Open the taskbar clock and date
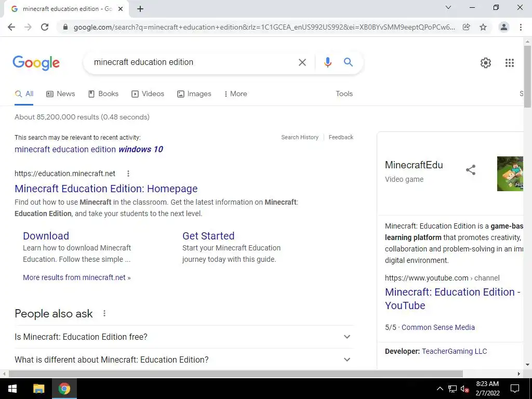 pyautogui.click(x=487, y=389)
